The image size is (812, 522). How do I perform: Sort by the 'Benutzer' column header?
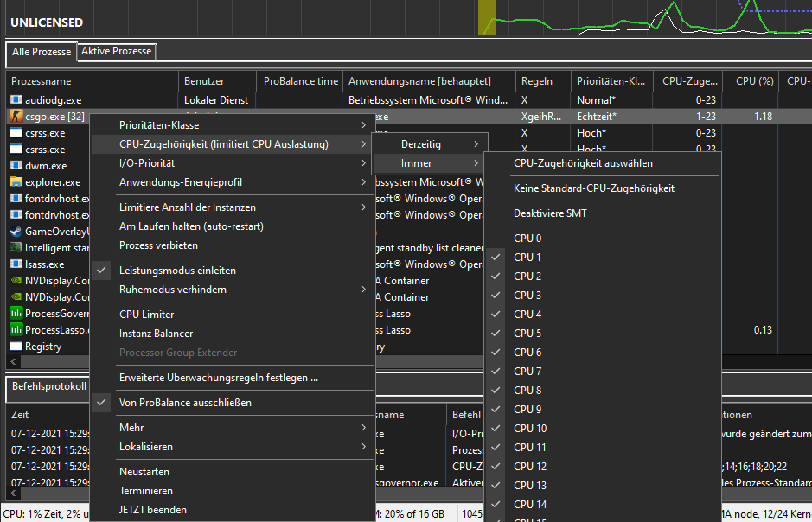[x=204, y=81]
